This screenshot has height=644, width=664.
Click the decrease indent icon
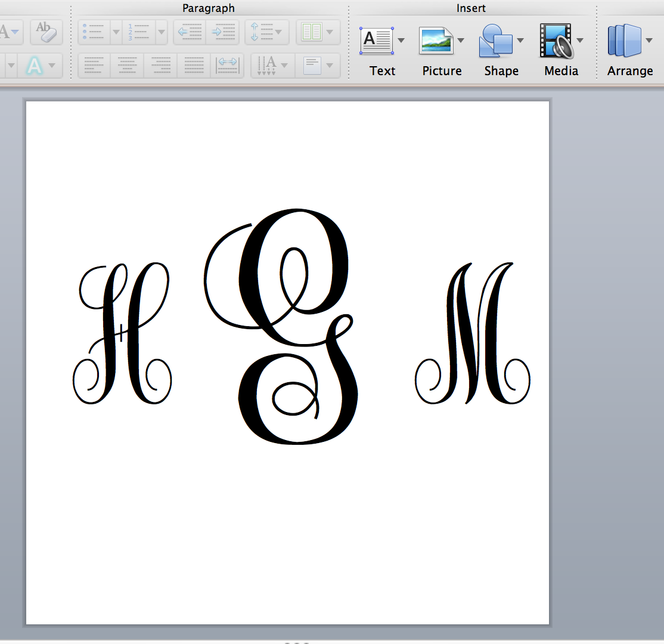point(189,32)
